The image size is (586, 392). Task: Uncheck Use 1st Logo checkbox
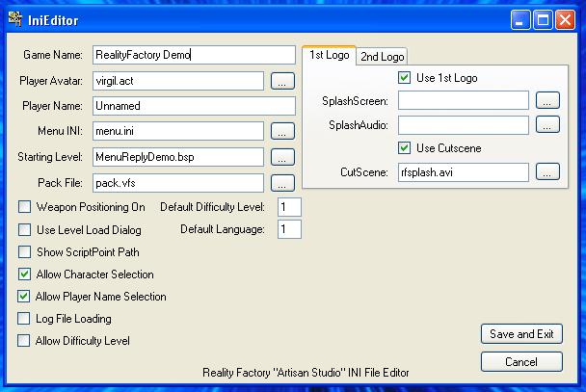coord(405,78)
